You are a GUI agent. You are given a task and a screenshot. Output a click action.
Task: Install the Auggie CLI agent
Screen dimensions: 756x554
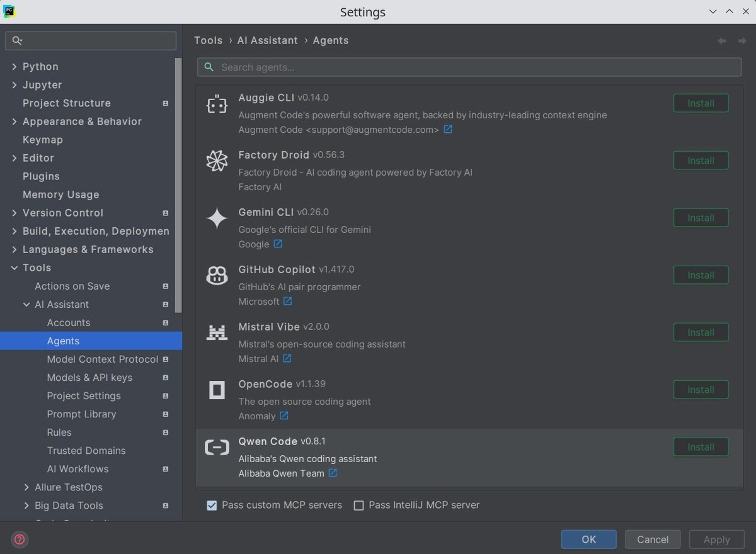click(x=701, y=103)
